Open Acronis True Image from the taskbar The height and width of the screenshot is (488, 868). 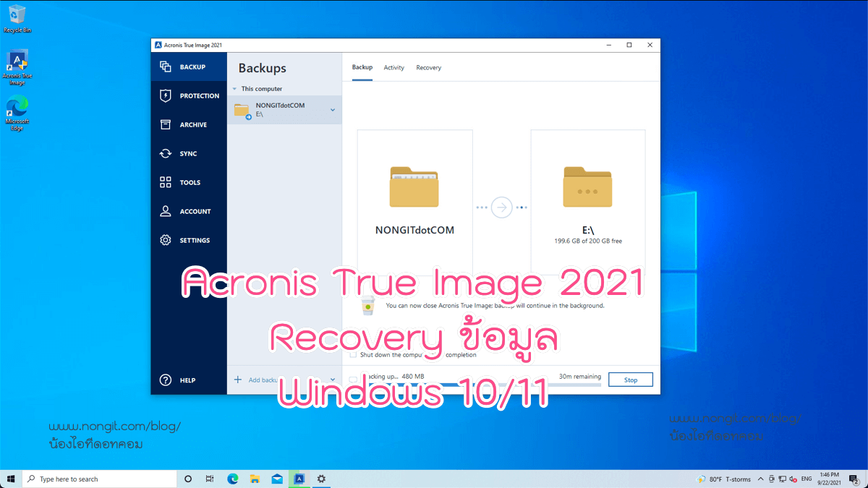[x=299, y=479]
